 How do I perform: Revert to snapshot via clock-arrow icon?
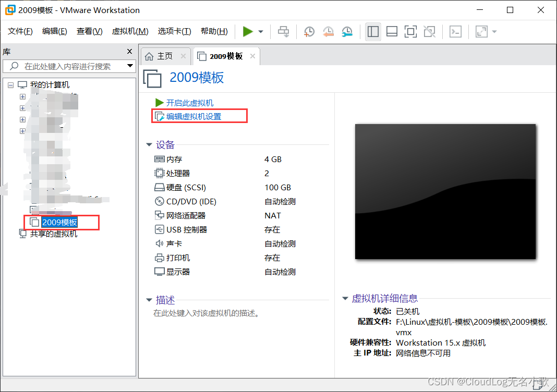pyautogui.click(x=328, y=32)
